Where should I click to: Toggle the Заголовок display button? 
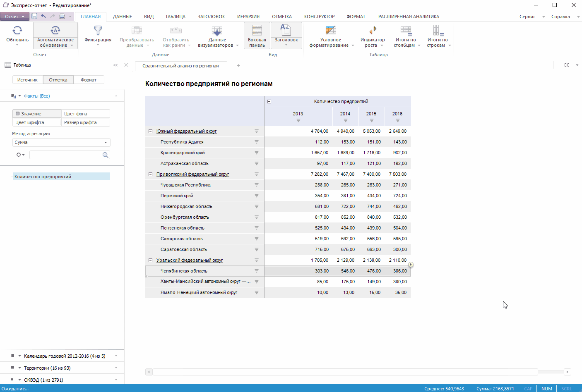286,31
